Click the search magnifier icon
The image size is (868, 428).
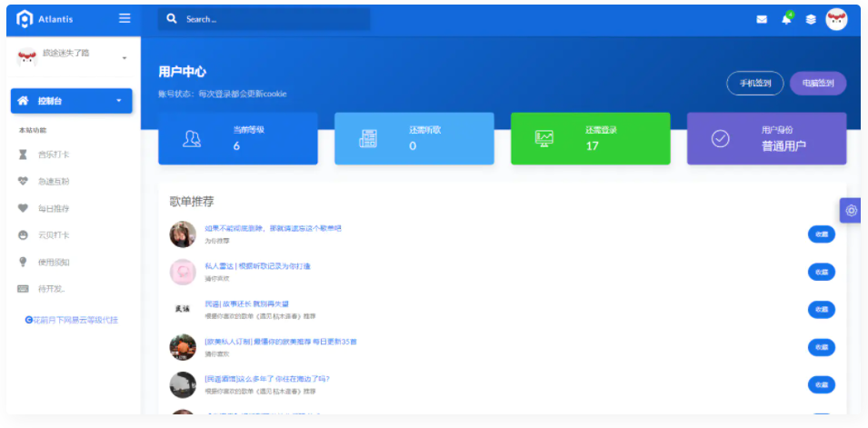171,19
